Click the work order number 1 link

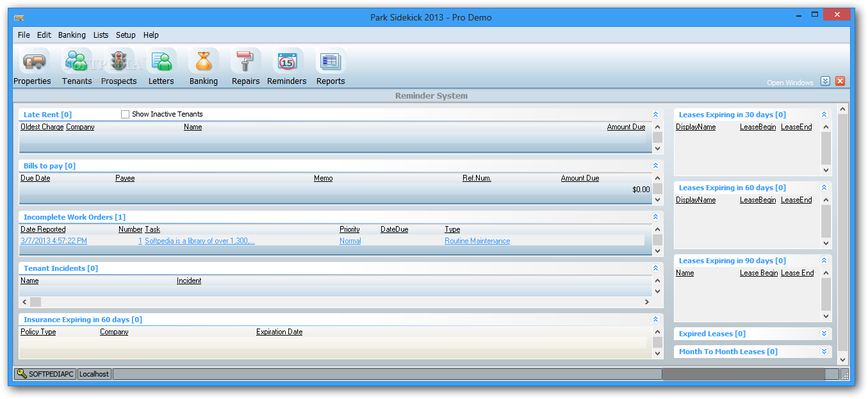pyautogui.click(x=140, y=241)
